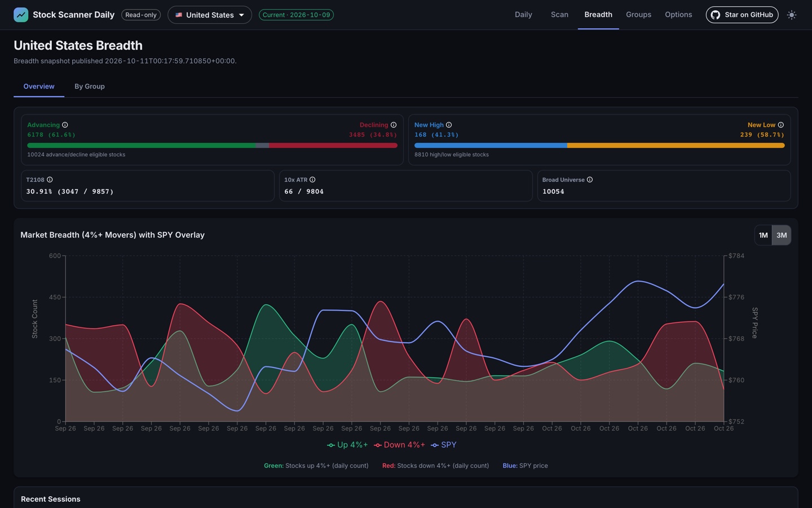
Task: Click the Advancing count 6178 (61.6%)
Action: point(51,135)
